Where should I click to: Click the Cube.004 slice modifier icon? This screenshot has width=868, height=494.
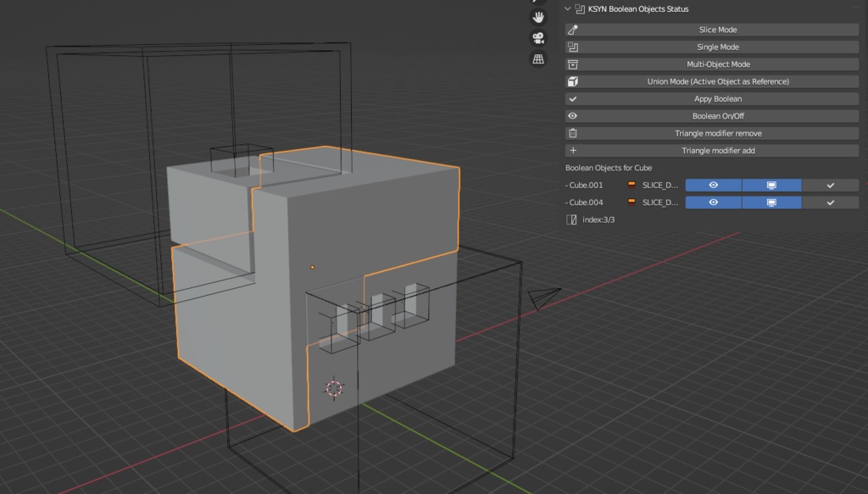(632, 203)
